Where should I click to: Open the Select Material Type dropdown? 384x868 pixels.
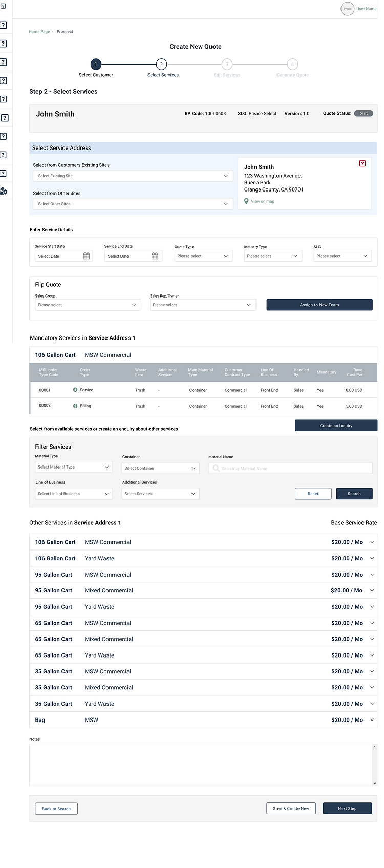74,467
